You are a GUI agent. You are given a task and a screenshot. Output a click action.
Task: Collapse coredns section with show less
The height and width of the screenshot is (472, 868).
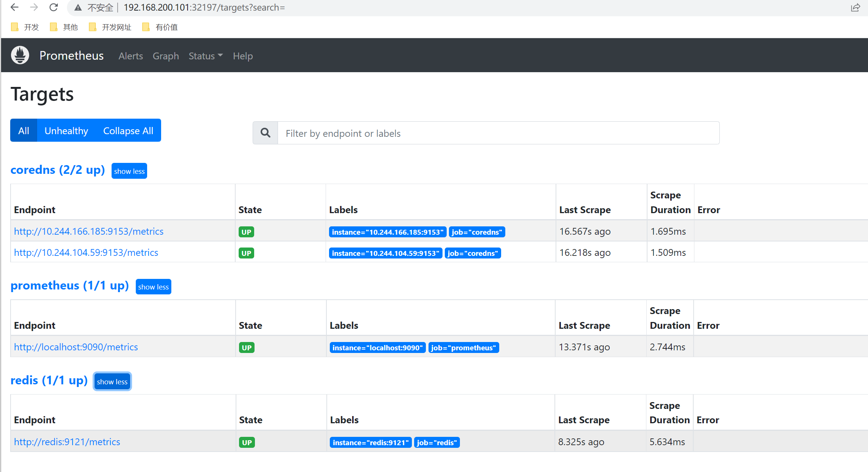pyautogui.click(x=129, y=171)
